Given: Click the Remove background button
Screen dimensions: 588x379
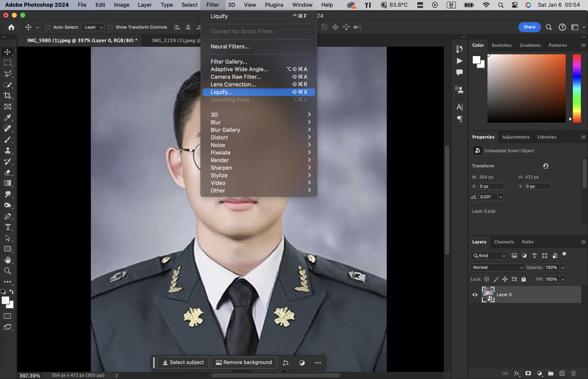Looking at the screenshot, I should click(x=244, y=362).
